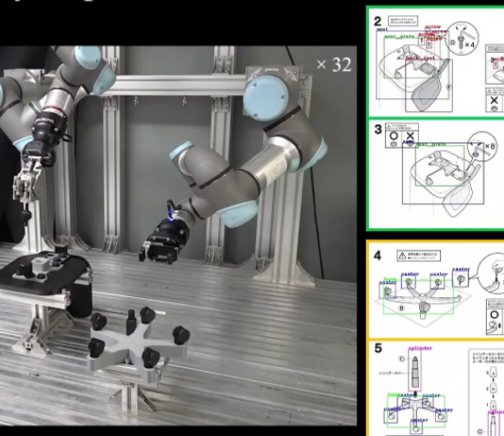Click the circled B label in step 4
504x436 pixels.
pyautogui.click(x=401, y=308)
